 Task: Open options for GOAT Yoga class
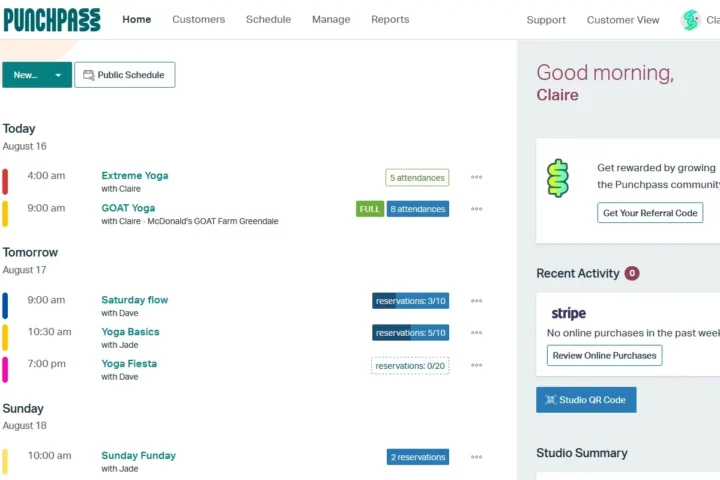tap(477, 209)
